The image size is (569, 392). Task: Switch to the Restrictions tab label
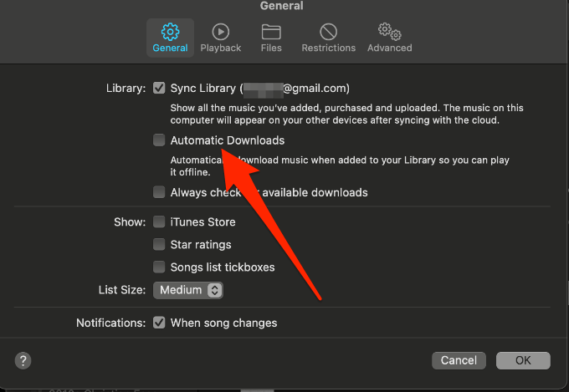328,48
